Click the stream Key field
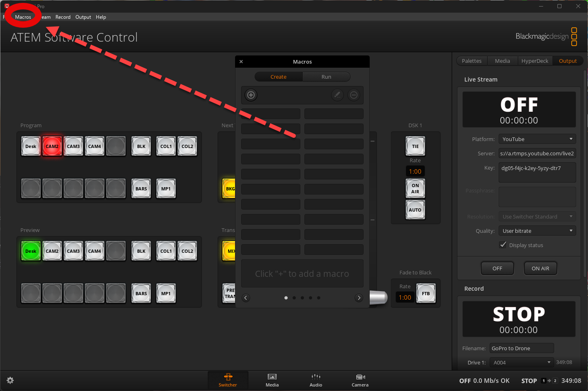The image size is (588, 391). point(537,172)
